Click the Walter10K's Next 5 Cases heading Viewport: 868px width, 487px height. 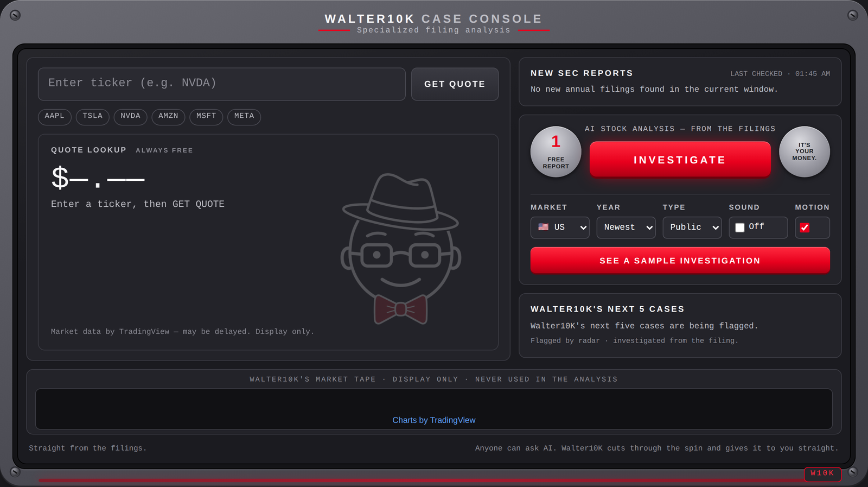[x=608, y=309]
